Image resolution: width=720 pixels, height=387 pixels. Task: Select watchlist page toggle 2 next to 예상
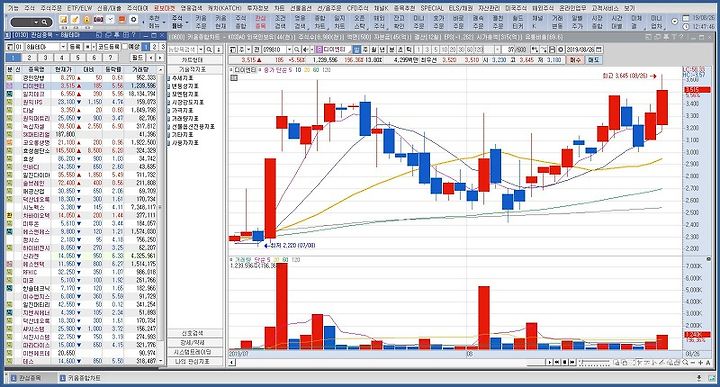pyautogui.click(x=154, y=47)
